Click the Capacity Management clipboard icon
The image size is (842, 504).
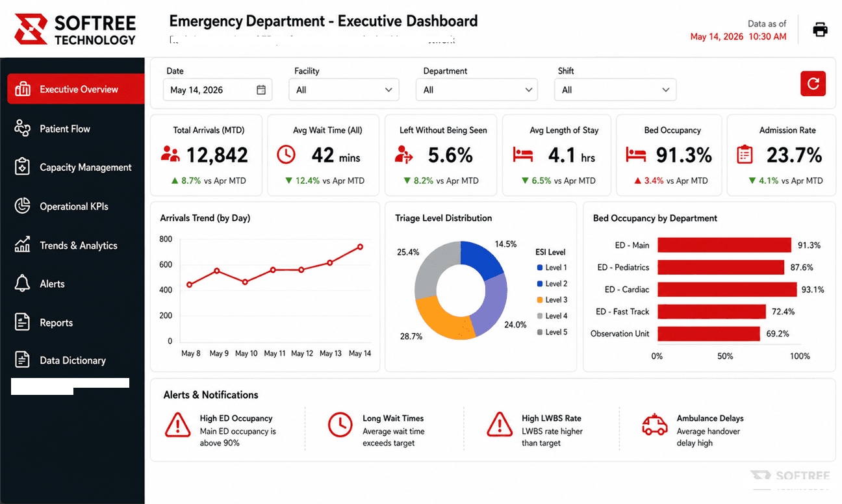pyautogui.click(x=23, y=167)
